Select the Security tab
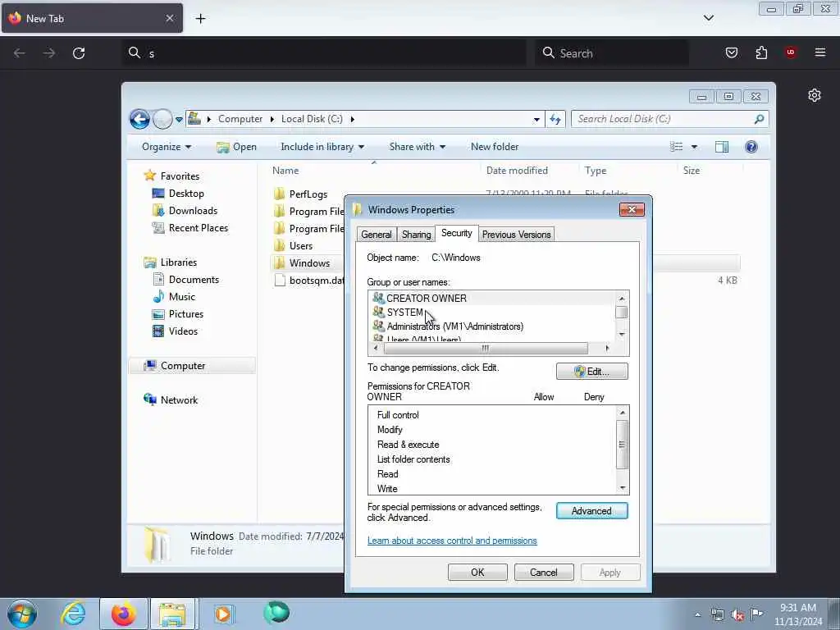Image resolution: width=840 pixels, height=630 pixels. click(456, 233)
